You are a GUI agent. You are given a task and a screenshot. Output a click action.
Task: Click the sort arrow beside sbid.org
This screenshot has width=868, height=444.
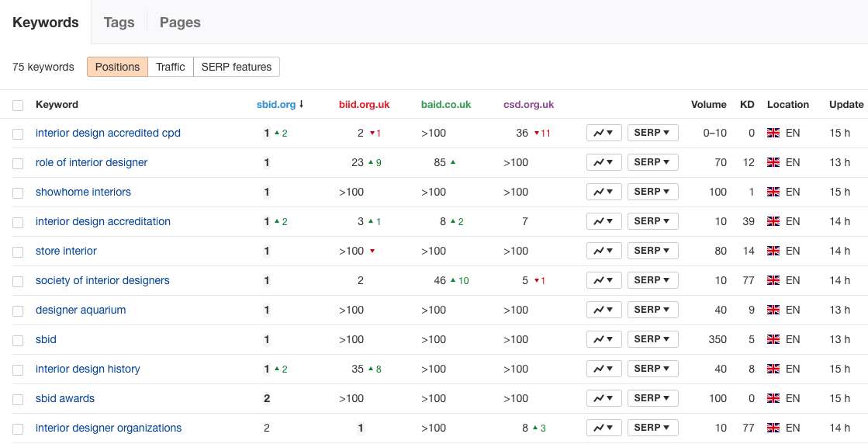pyautogui.click(x=301, y=104)
